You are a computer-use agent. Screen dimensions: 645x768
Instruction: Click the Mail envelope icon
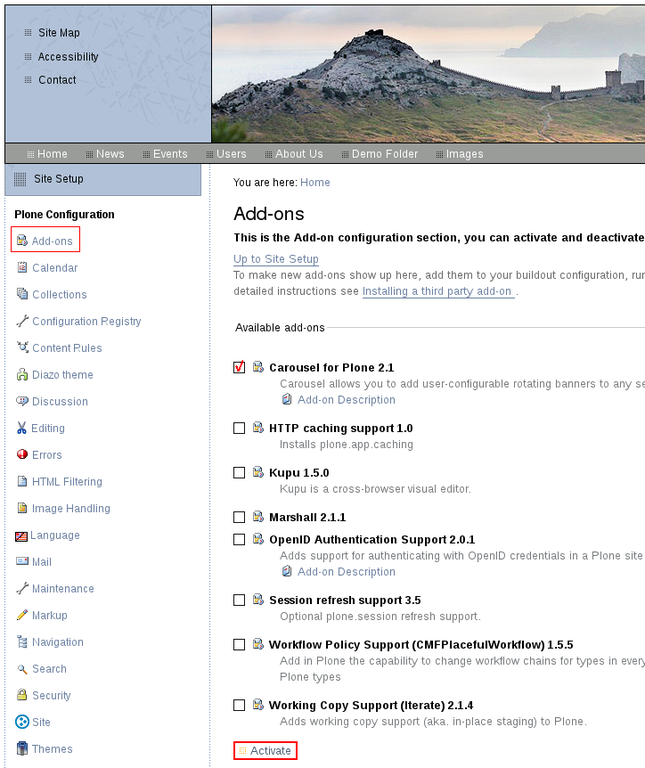(x=22, y=561)
